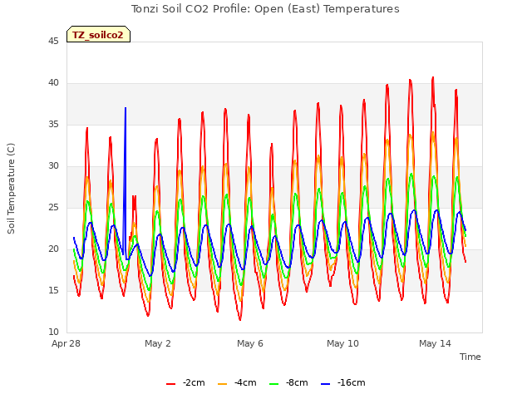Click the May 2 x-axis tick label
The image size is (532, 399).
pyautogui.click(x=158, y=343)
